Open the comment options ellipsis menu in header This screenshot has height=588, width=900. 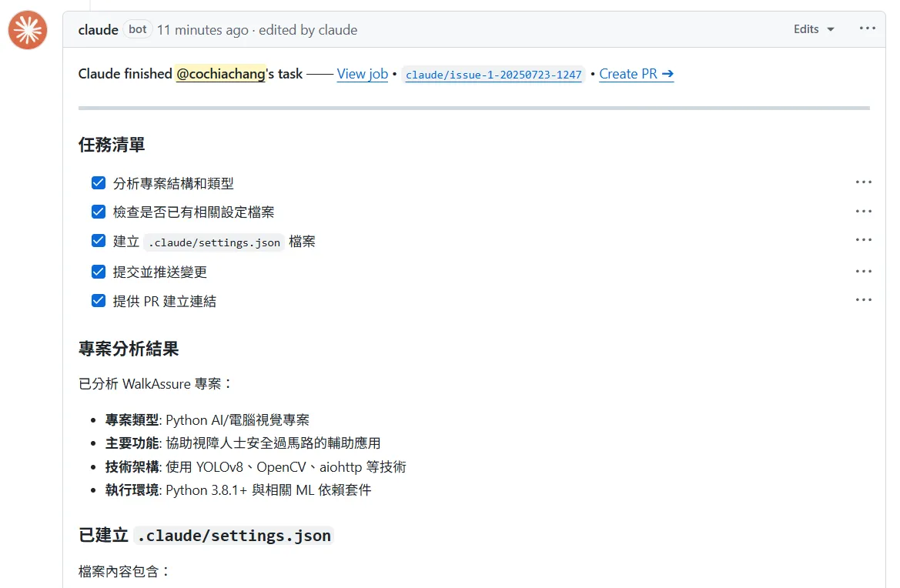(x=867, y=28)
